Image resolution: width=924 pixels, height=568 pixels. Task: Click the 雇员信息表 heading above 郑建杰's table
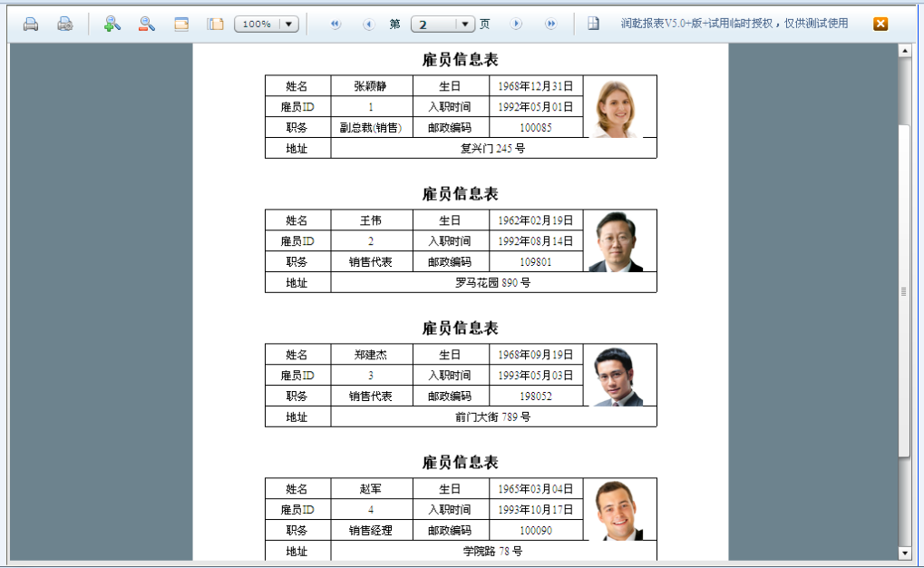coord(461,328)
